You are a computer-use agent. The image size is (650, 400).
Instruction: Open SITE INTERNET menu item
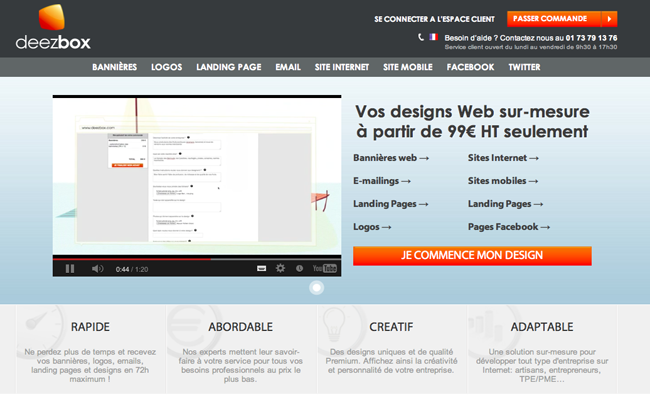(342, 67)
